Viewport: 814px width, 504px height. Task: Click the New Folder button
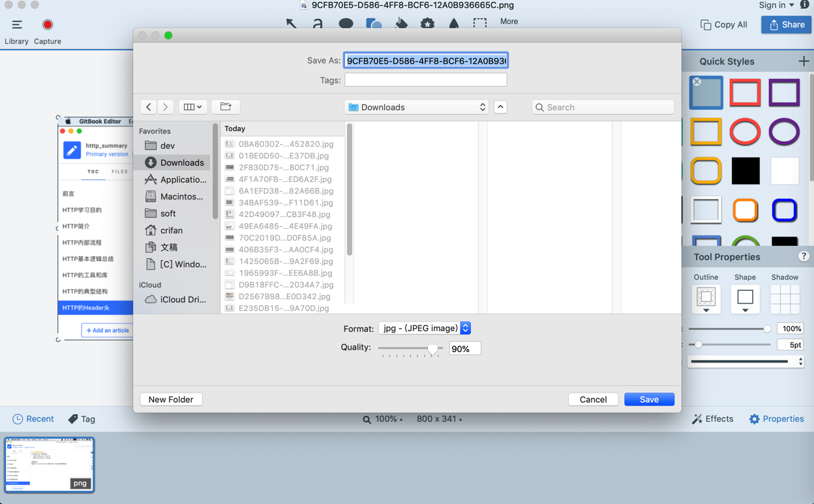point(171,399)
